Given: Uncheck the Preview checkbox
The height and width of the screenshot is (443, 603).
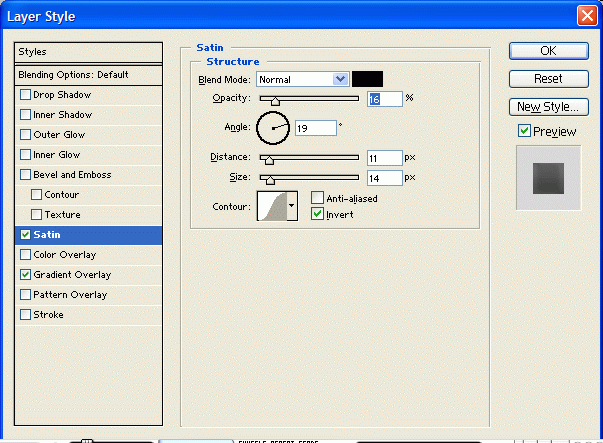Looking at the screenshot, I should (x=524, y=131).
